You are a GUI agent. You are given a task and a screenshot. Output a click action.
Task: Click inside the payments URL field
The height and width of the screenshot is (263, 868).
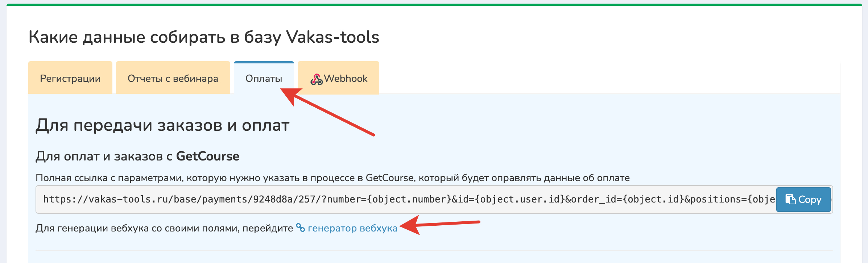tap(399, 199)
